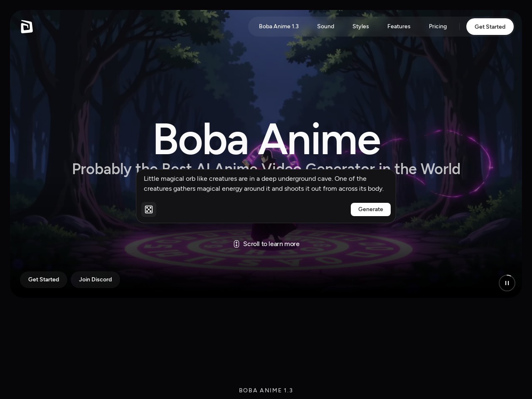Click the large 'Boba Anime' hero title
This screenshot has width=532, height=399.
[x=266, y=139]
